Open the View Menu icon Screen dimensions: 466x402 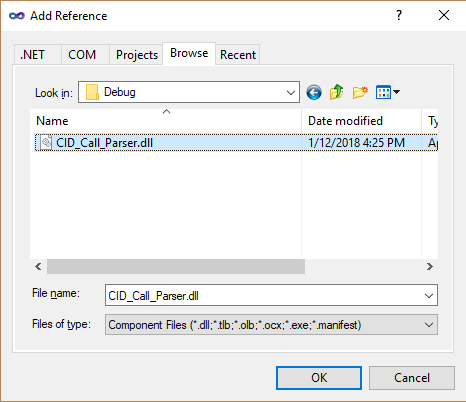coord(388,92)
